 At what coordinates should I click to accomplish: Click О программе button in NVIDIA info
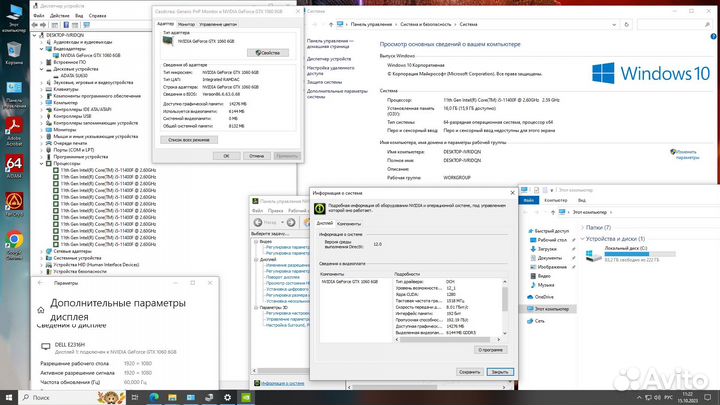(490, 350)
